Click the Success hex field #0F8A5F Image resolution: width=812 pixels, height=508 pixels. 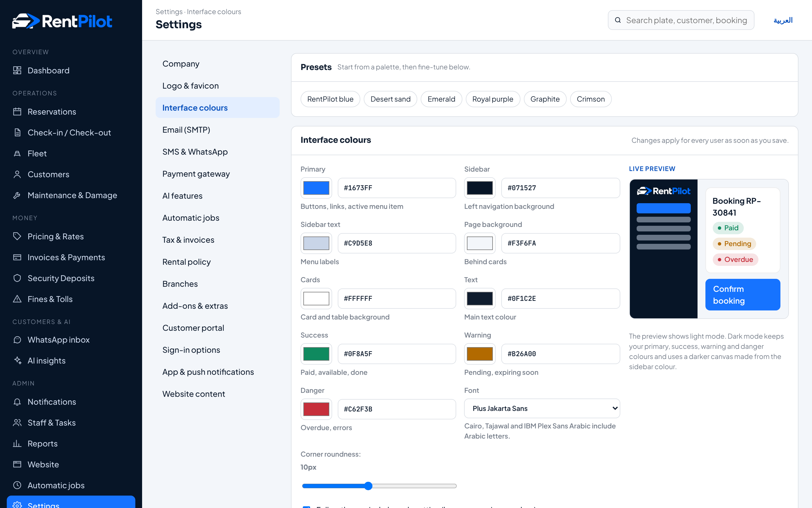[x=397, y=354]
